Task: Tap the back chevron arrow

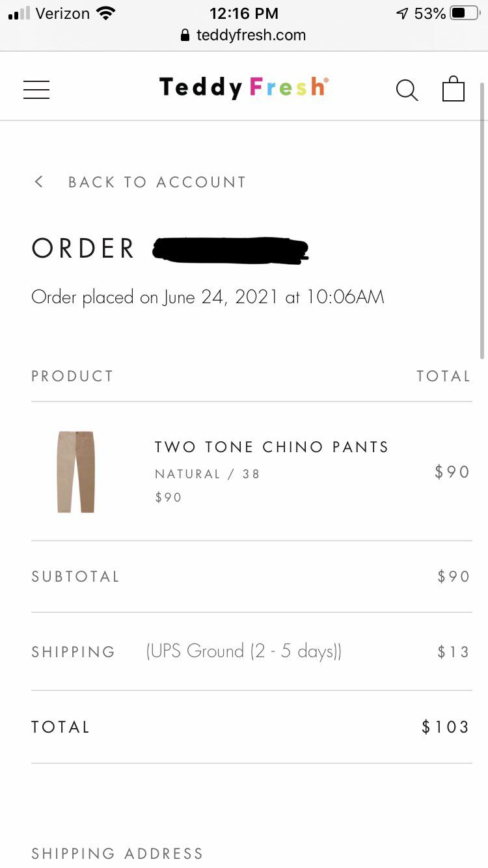Action: pos(39,182)
